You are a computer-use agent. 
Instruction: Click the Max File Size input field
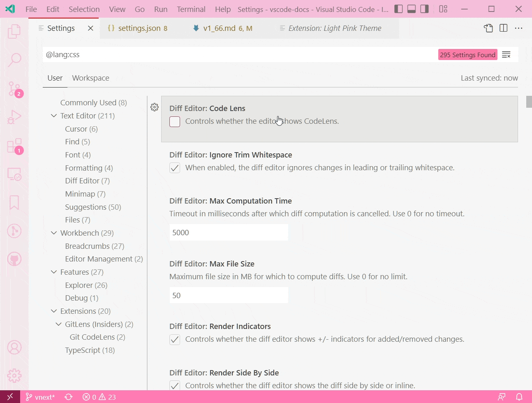(229, 295)
